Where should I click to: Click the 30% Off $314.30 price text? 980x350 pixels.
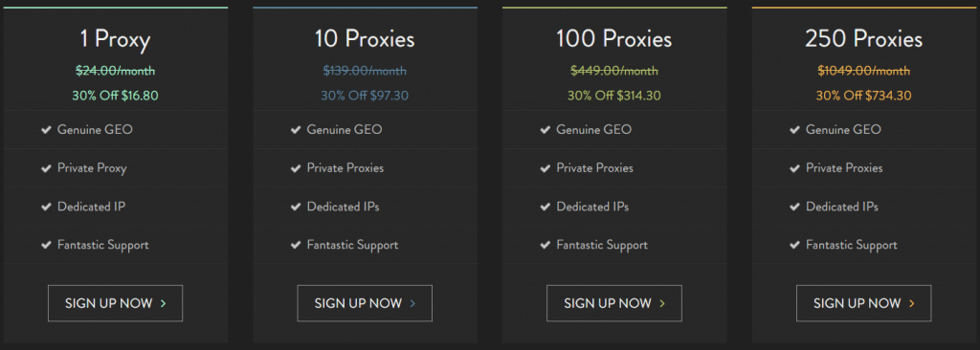613,96
